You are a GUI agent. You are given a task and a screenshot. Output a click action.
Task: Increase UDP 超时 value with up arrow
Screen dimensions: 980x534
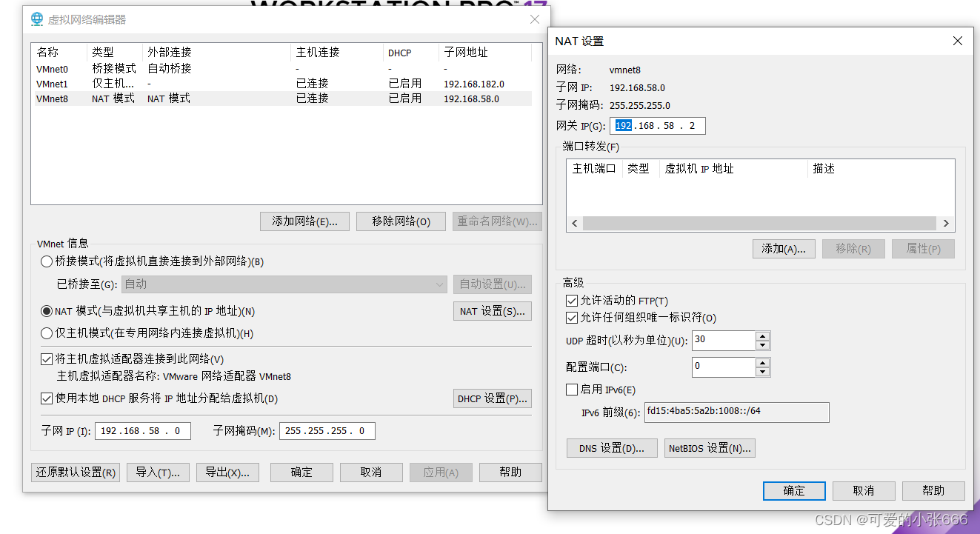tap(763, 336)
